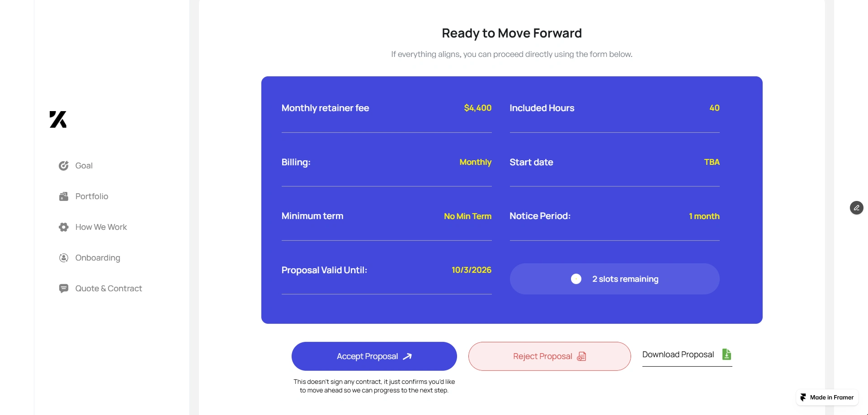Click the How We Work gear icon
This screenshot has width=868, height=415.
pos(64,227)
